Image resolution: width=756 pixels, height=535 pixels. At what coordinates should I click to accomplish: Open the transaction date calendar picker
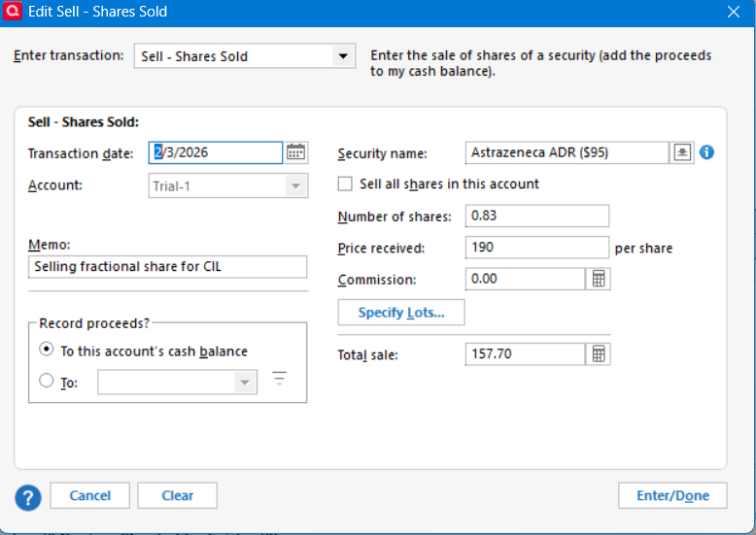(296, 152)
